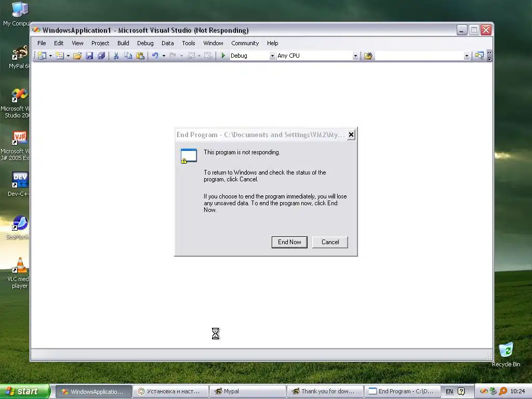Click the Add New Item toolbar icon
The height and width of the screenshot is (399, 532).
pos(60,56)
